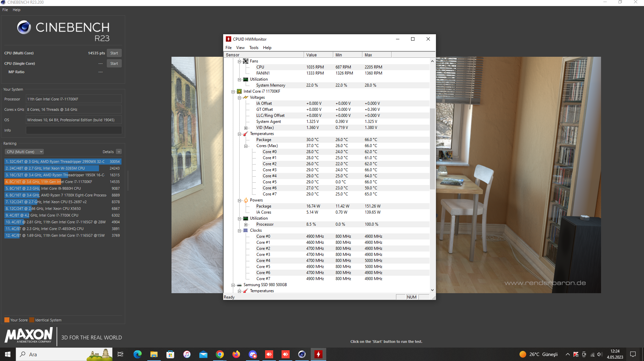The height and width of the screenshot is (361, 644).
Task: Start the CPU Single Core test
Action: 114,63
